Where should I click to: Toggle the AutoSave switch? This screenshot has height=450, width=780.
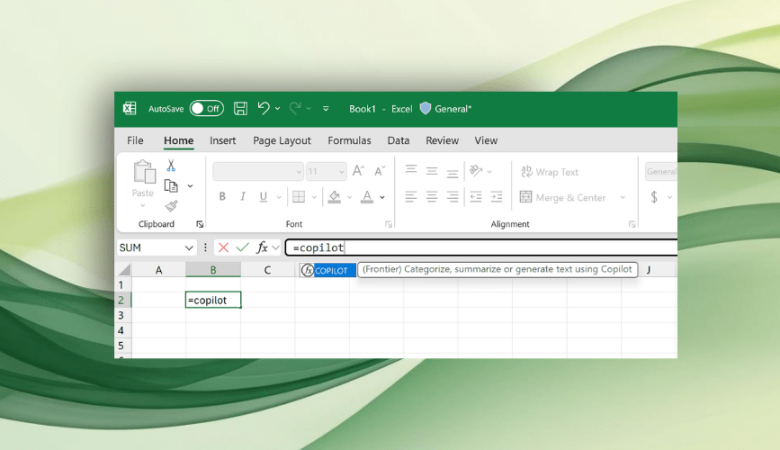(x=206, y=108)
